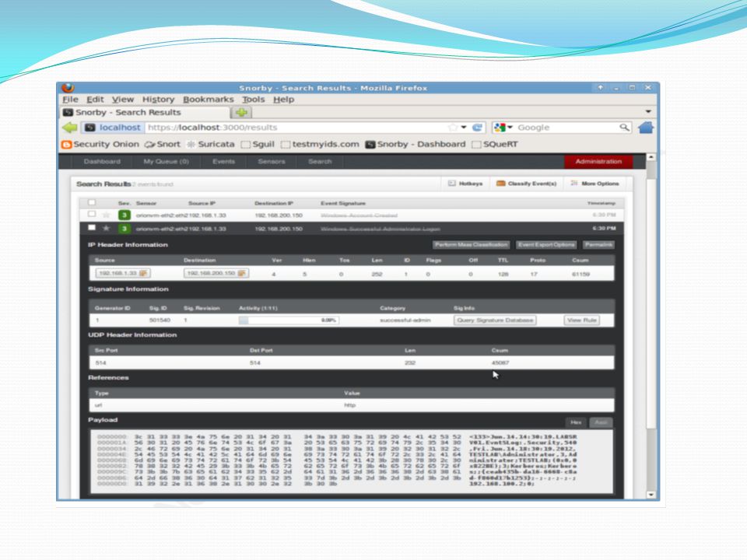
Task: Click severity 3 badge of Administrator Logon row
Action: 124,229
